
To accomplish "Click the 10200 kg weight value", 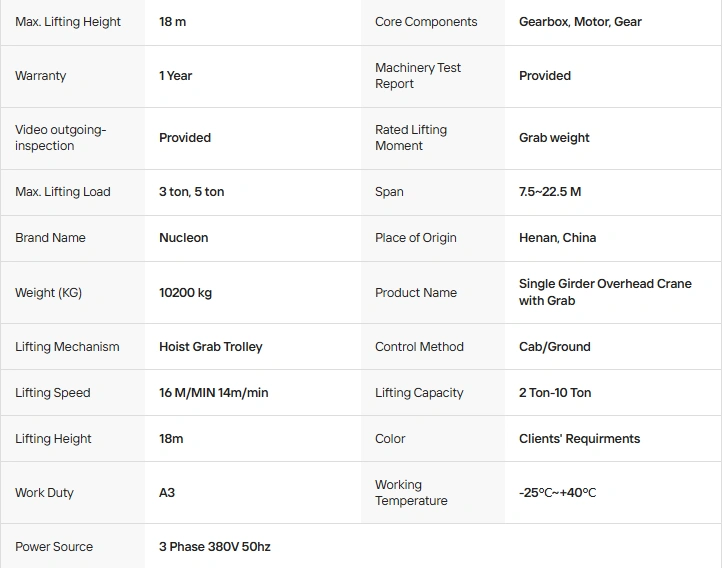I will click(x=185, y=292).
